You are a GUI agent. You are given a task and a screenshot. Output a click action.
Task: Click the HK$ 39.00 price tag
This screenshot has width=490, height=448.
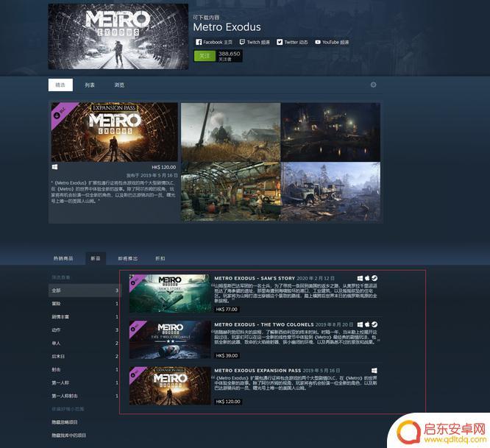[227, 355]
